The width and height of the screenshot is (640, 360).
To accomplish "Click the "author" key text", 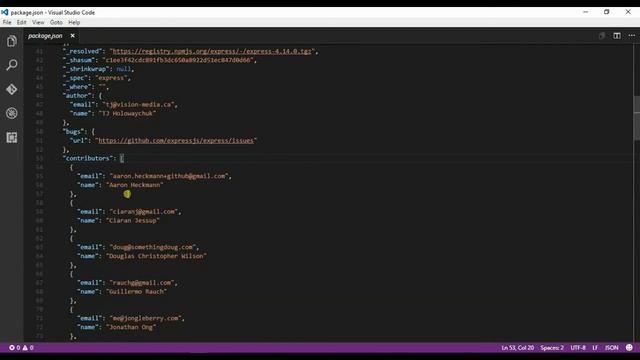I will point(78,96).
